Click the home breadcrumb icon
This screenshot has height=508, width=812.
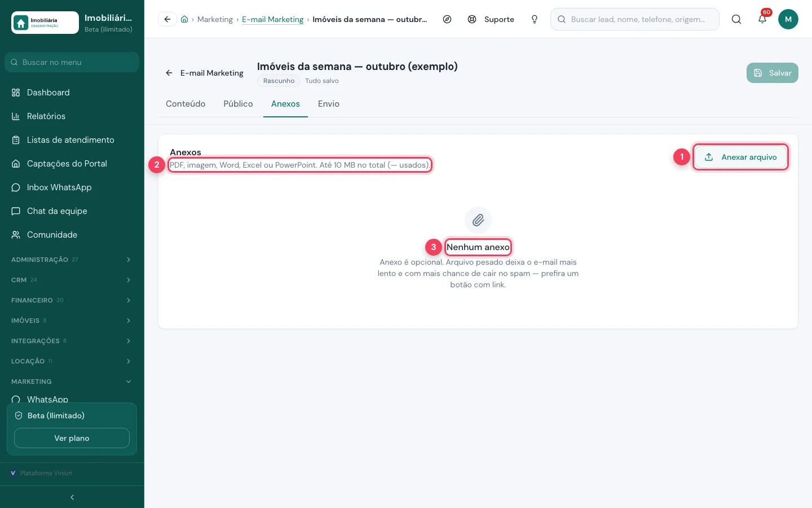pos(184,19)
